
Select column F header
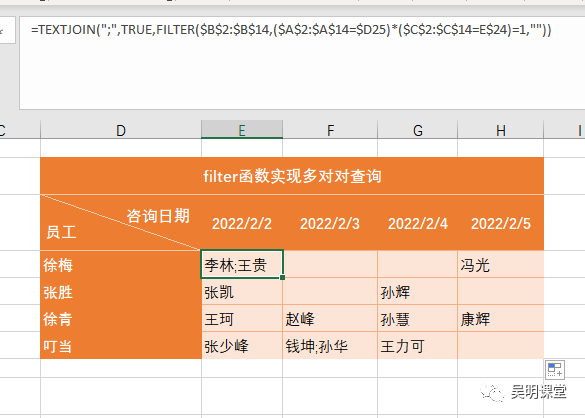330,130
